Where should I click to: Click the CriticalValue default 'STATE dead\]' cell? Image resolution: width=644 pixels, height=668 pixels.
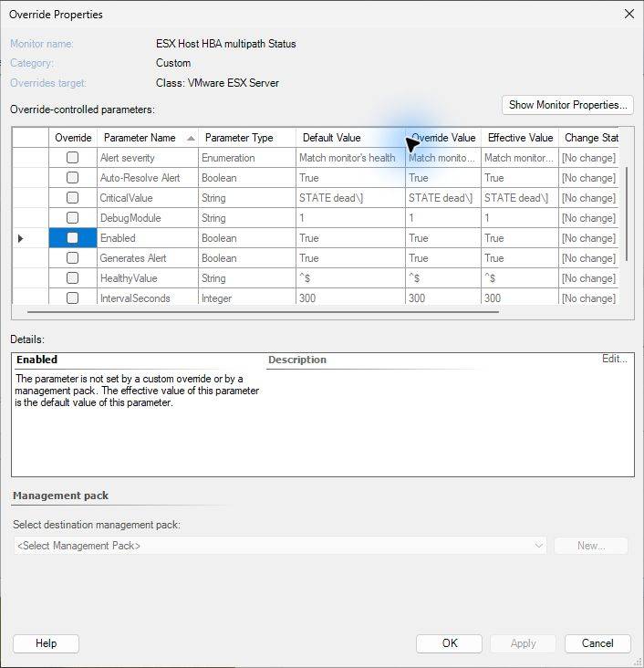[x=350, y=198]
